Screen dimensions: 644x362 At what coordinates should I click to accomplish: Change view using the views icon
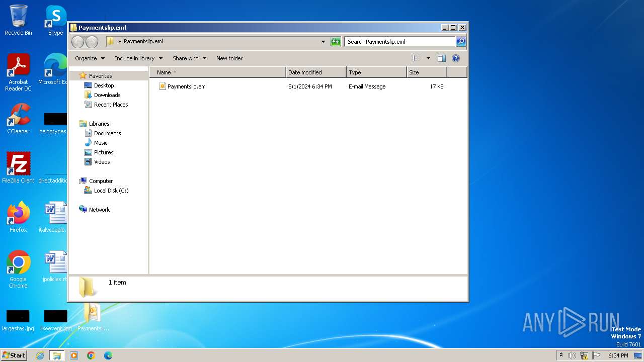point(416,58)
